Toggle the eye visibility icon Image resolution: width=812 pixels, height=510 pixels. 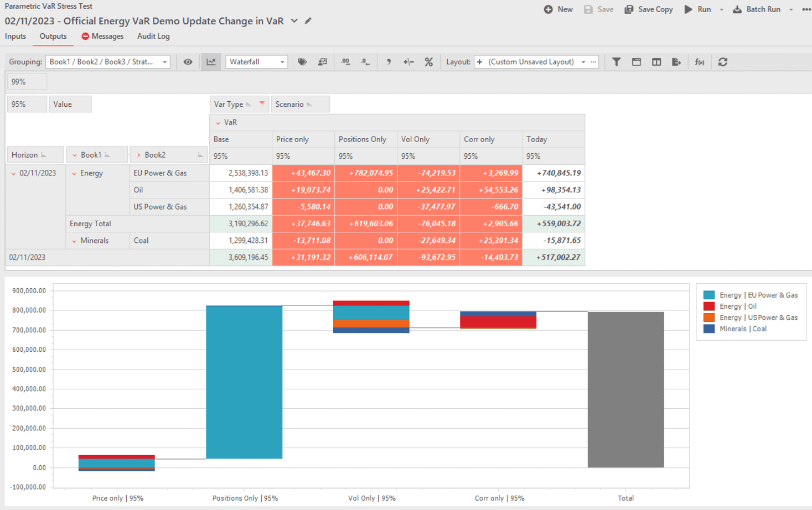[x=188, y=62]
